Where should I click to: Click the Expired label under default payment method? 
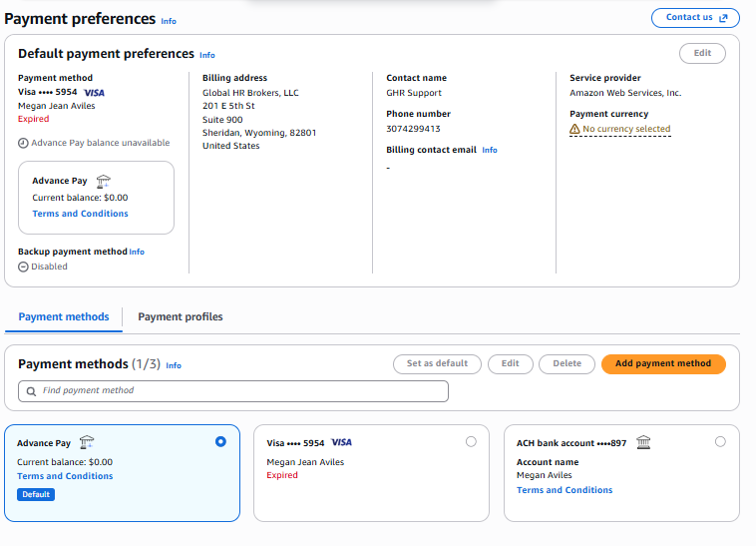pos(33,119)
